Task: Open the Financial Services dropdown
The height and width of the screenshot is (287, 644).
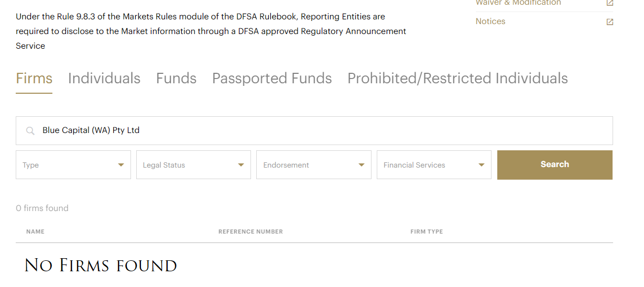Action: click(433, 165)
